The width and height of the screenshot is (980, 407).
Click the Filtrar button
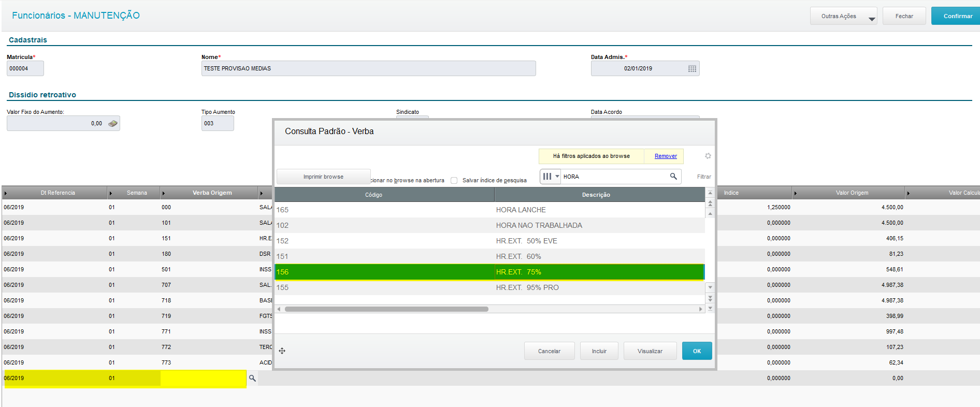coord(704,177)
